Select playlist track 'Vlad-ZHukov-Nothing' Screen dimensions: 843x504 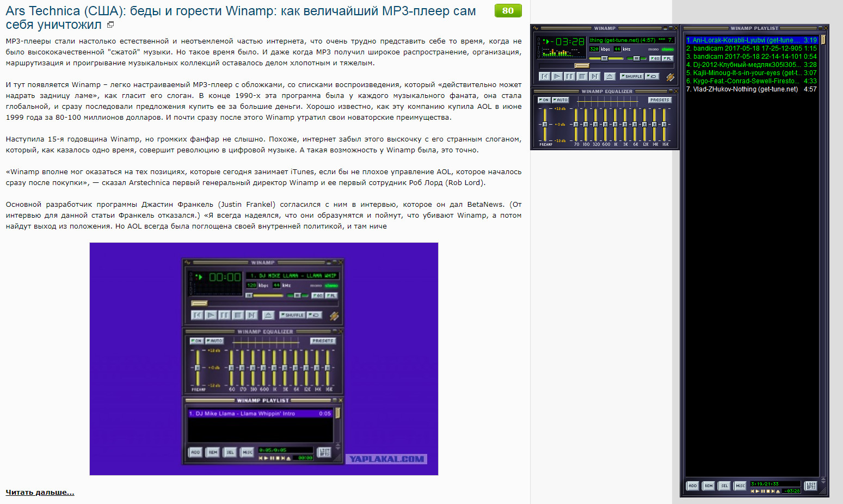pyautogui.click(x=752, y=89)
